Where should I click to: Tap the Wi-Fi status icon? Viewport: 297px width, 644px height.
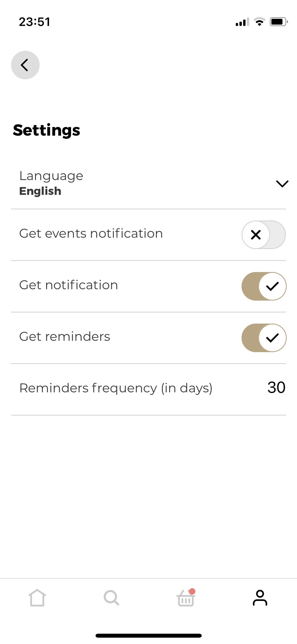pyautogui.click(x=260, y=22)
